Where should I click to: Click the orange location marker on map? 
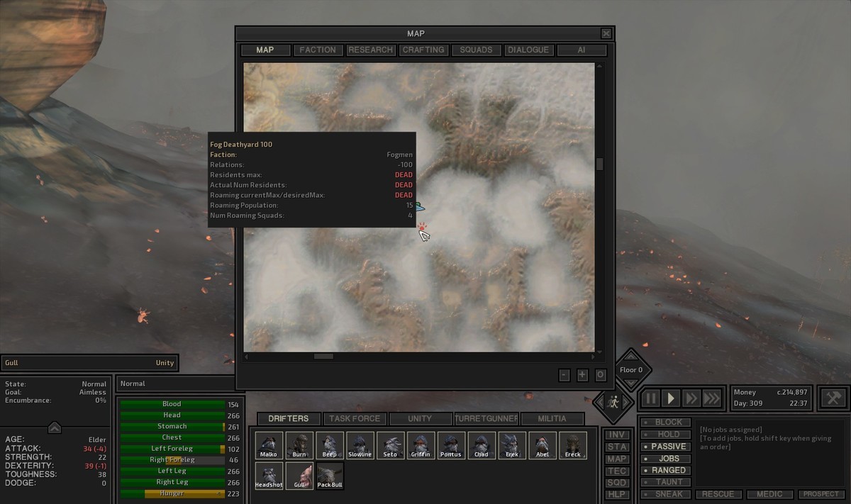point(422,227)
